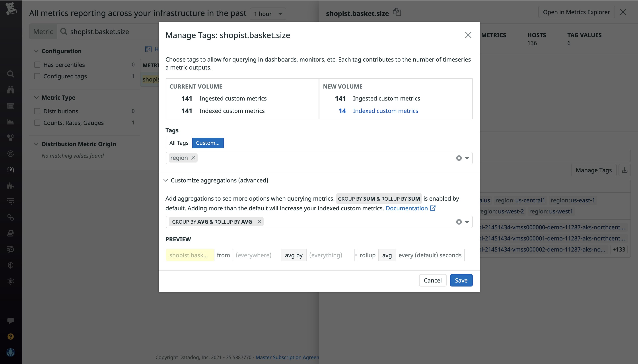Open the Notebooks icon in the sidebar
This screenshot has height=364, width=638.
(10, 233)
